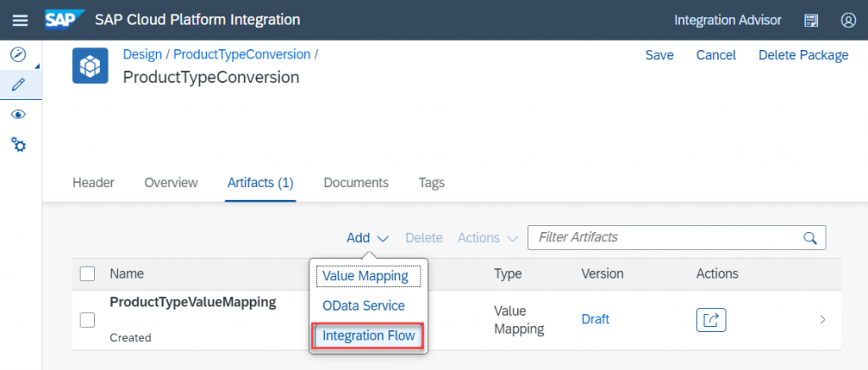Viewport: 868px width, 370px height.
Task: Click the Value Mapping type cell
Action: coord(520,320)
